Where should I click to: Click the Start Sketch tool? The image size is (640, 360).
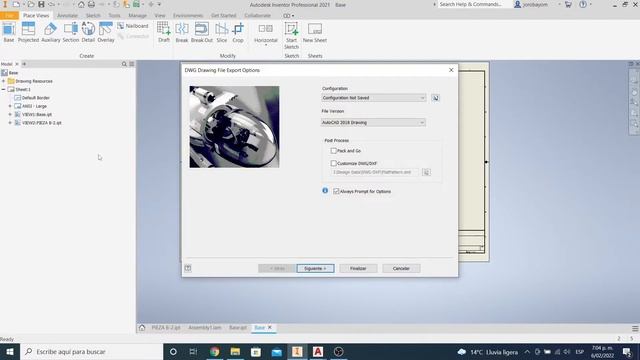291,35
